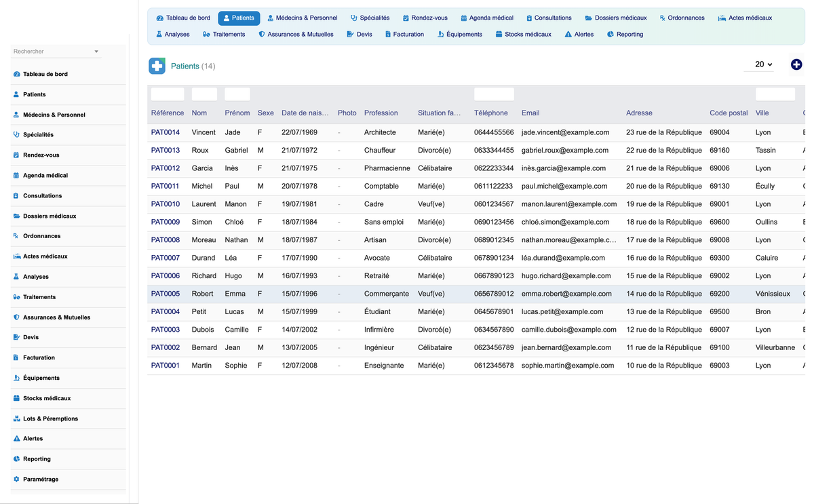Click the Téléphone filter input field
The height and width of the screenshot is (504, 814).
494,94
